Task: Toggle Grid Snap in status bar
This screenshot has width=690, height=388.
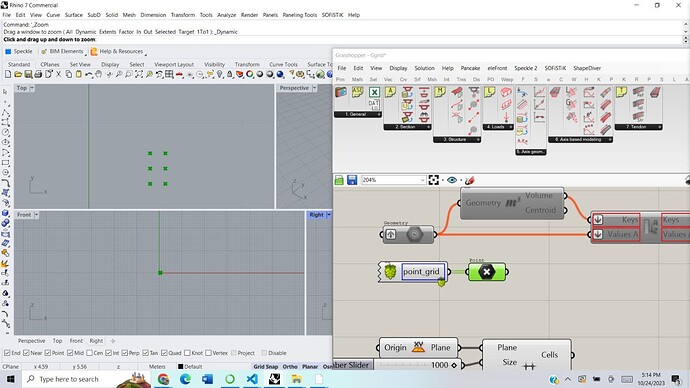Action: (x=265, y=366)
